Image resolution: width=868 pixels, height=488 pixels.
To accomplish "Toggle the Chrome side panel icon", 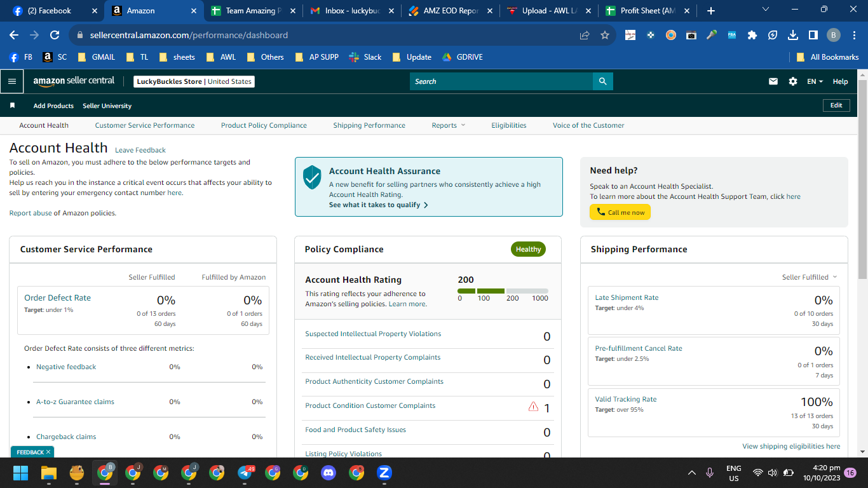I will [x=813, y=35].
